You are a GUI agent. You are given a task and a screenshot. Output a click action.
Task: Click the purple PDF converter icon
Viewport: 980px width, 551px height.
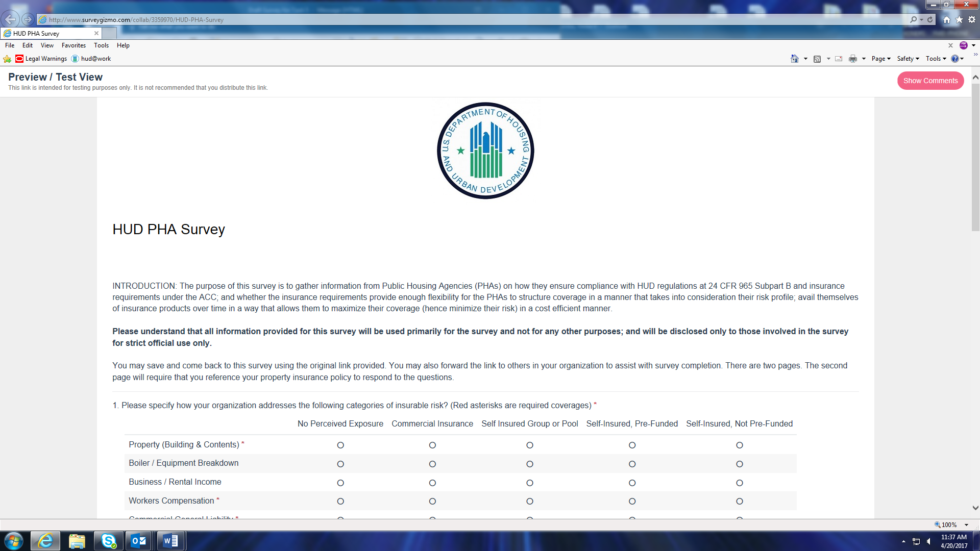coord(963,45)
